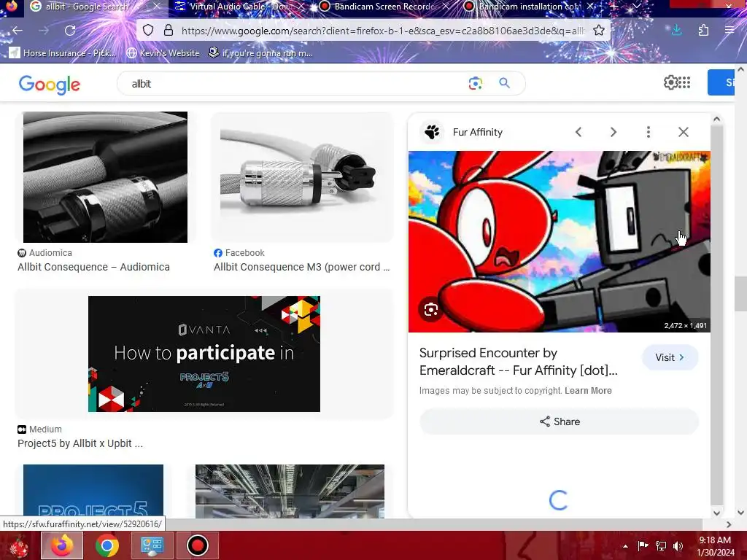747x560 pixels.
Task: Show previous image in preview panel
Action: pyautogui.click(x=578, y=132)
